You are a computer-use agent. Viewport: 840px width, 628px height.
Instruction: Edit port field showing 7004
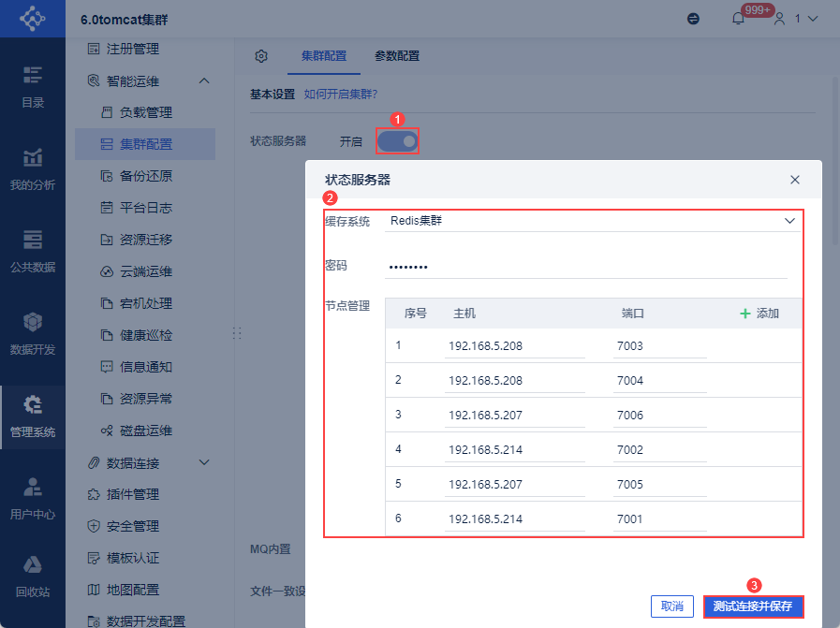click(x=660, y=381)
